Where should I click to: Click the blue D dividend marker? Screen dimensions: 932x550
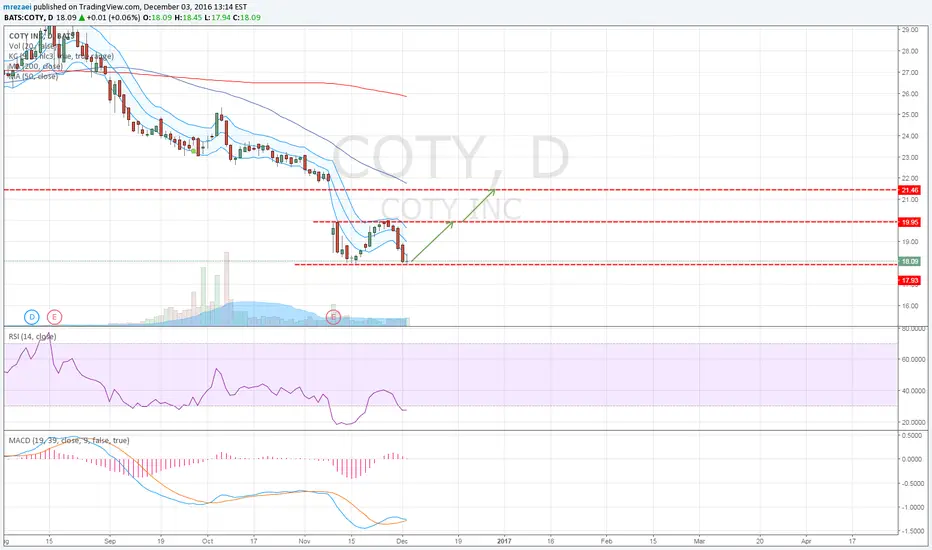[32, 317]
